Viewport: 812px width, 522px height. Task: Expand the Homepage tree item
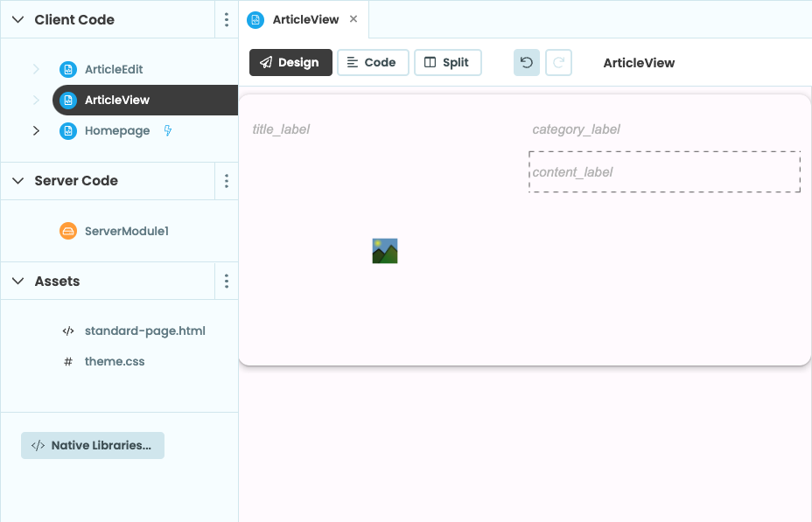[x=36, y=129]
